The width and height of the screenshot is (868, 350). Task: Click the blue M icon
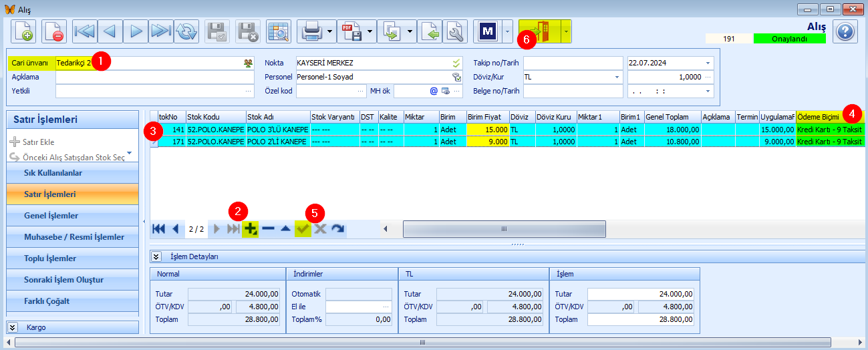click(x=487, y=31)
